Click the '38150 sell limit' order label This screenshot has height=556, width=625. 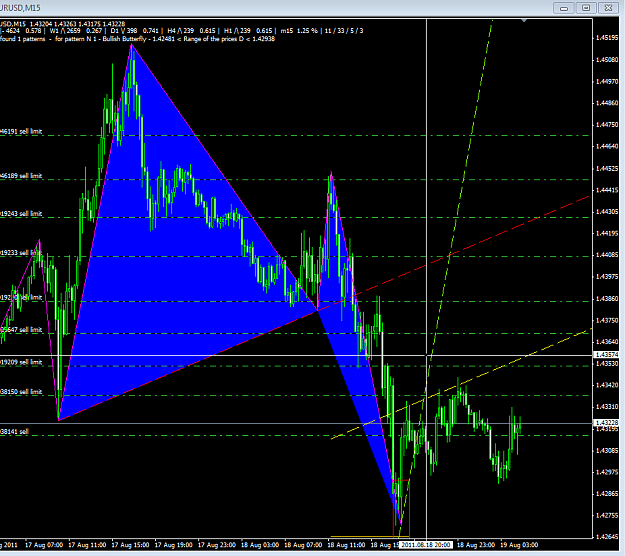coord(21,392)
